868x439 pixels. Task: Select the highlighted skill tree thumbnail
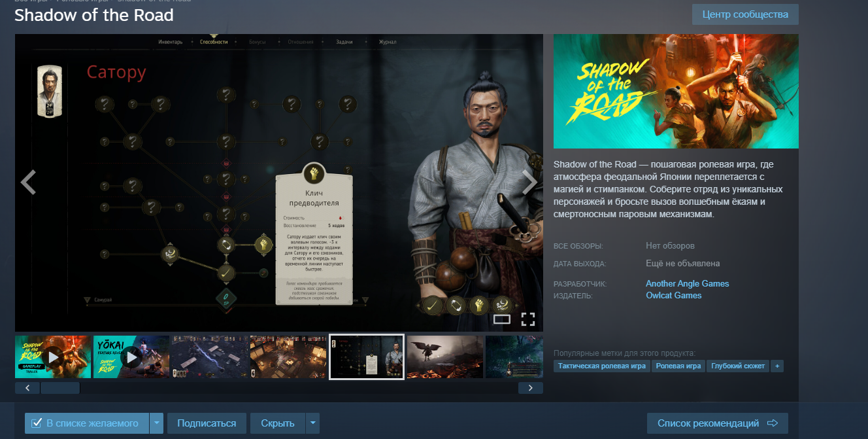[x=367, y=357]
